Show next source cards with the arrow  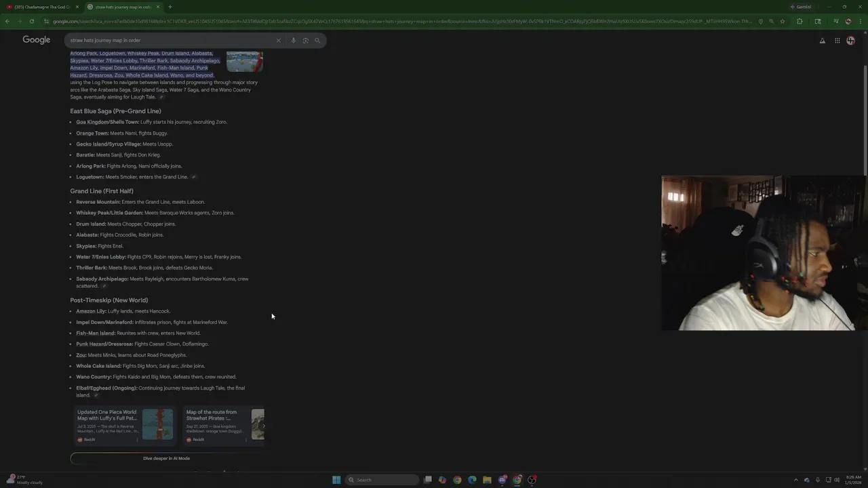click(263, 426)
